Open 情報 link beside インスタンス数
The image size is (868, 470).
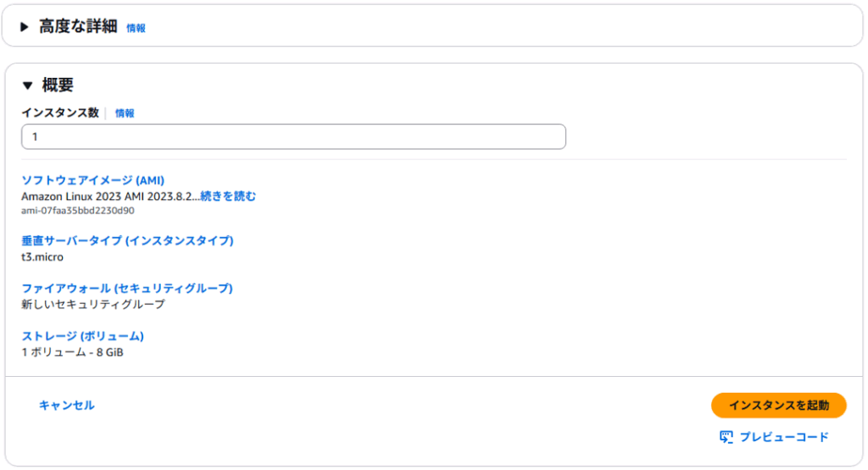pos(125,113)
